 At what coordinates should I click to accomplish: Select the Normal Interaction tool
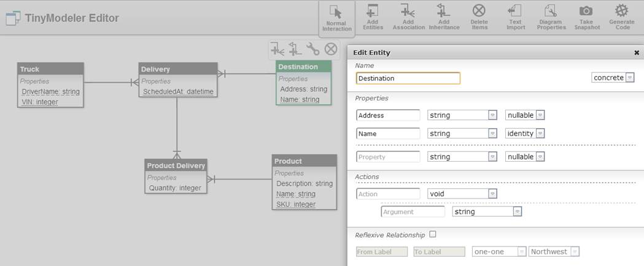pos(336,18)
